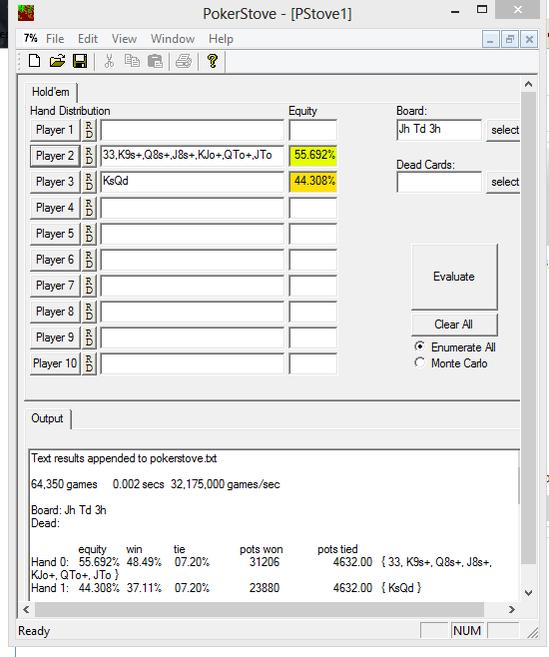Click the Player 9 button
The height and width of the screenshot is (657, 549).
tap(55, 338)
